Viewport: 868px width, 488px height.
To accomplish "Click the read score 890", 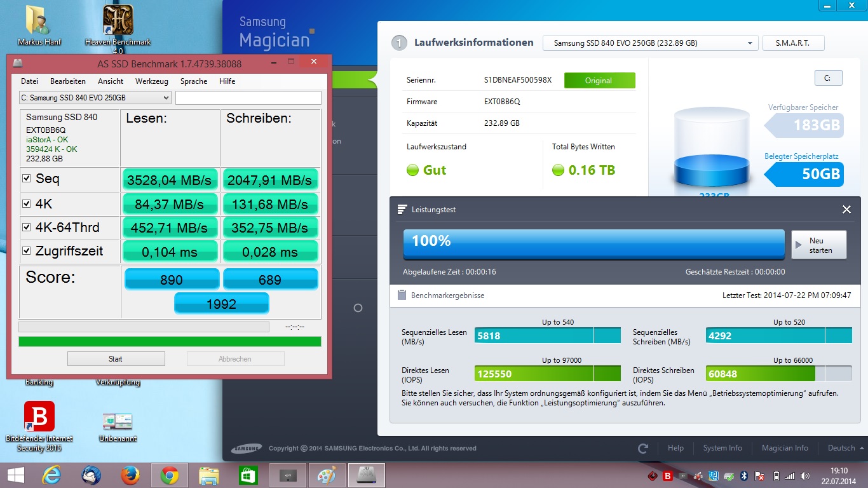I will (172, 280).
